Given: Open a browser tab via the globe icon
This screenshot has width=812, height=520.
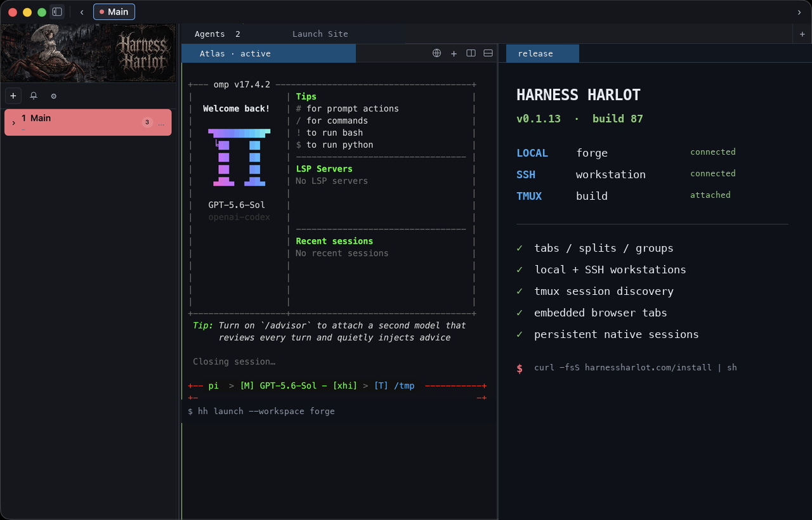Looking at the screenshot, I should [x=436, y=53].
